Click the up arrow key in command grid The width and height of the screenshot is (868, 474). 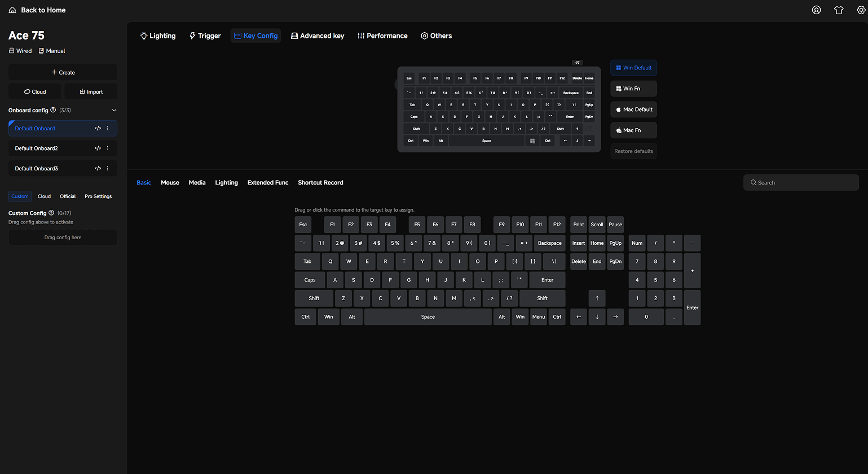coord(597,299)
